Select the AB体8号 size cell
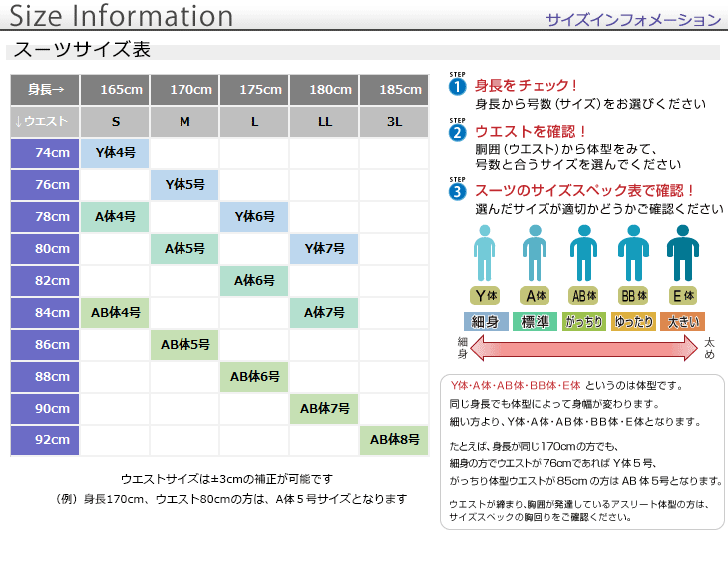 point(394,440)
